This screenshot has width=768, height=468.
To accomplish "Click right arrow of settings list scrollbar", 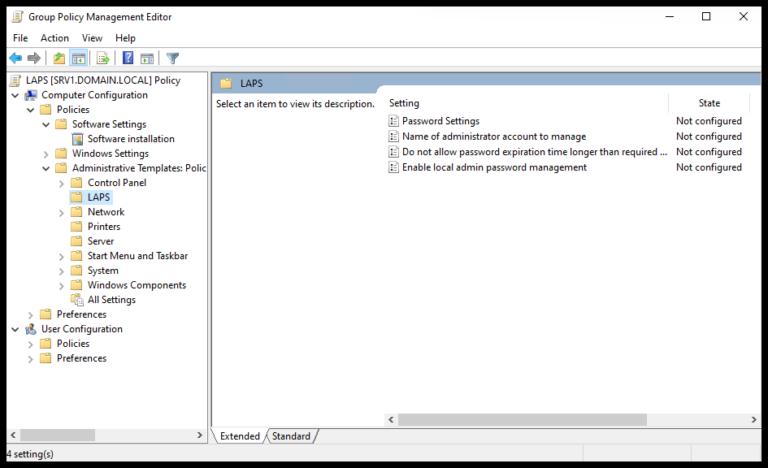I will pyautogui.click(x=754, y=419).
